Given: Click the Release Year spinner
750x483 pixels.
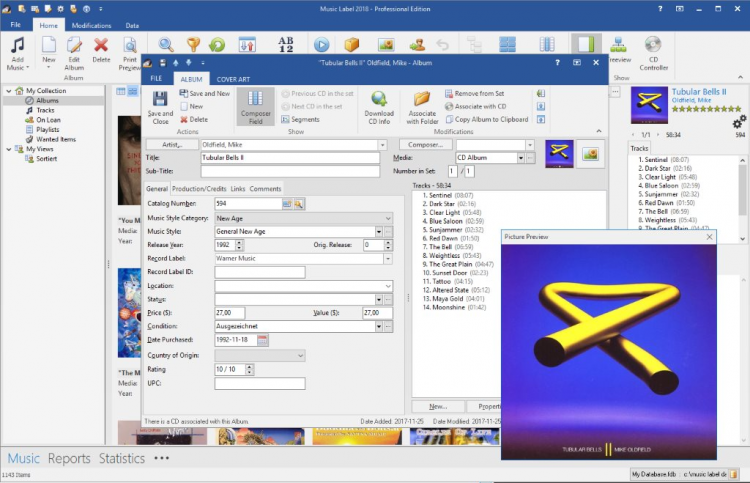Looking at the screenshot, I should (x=239, y=245).
